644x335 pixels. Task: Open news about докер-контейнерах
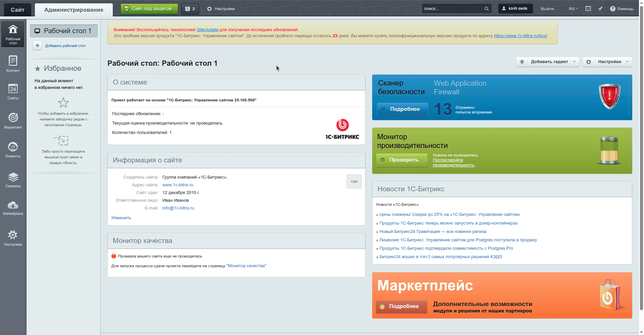(448, 223)
